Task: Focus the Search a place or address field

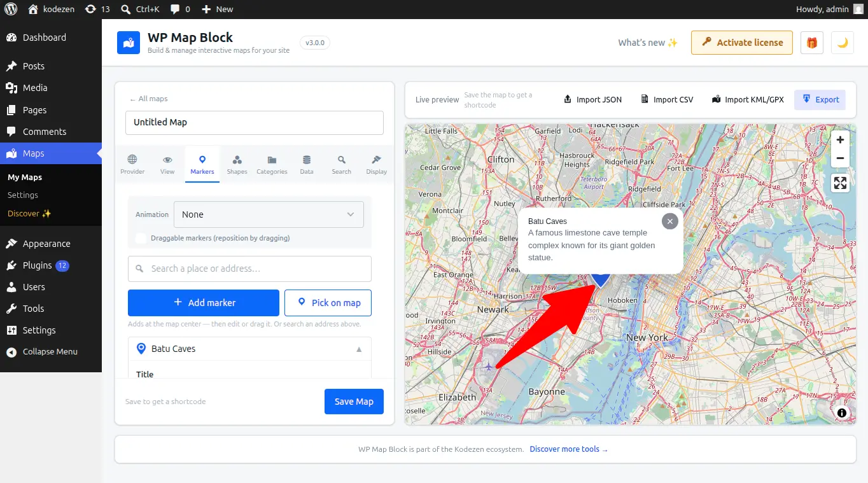Action: 249,269
